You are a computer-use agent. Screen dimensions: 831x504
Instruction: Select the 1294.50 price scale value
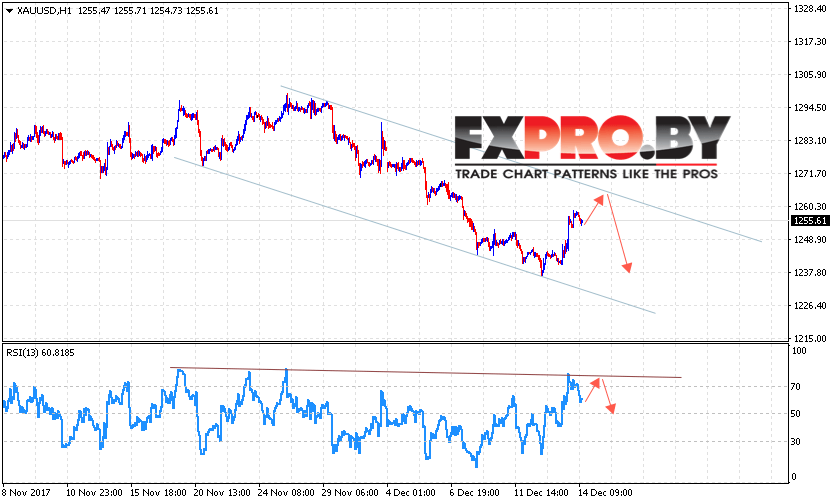pos(810,108)
